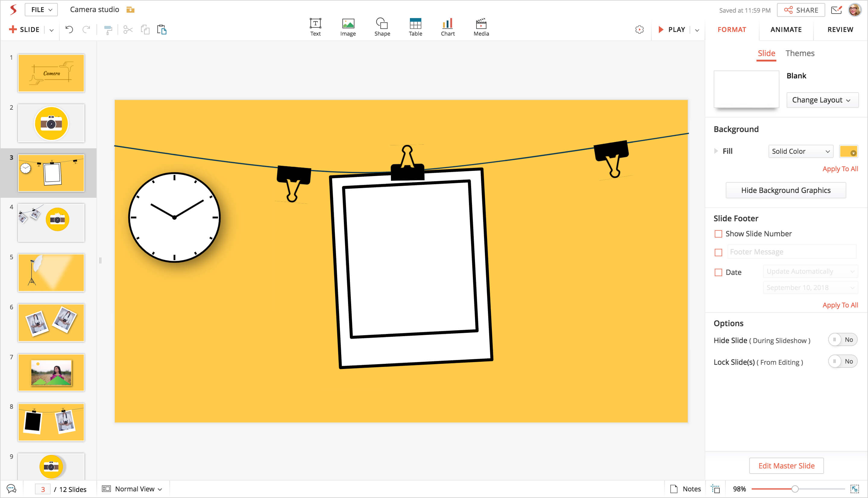Enable Show Slide Number checkbox
868x498 pixels.
tap(718, 234)
